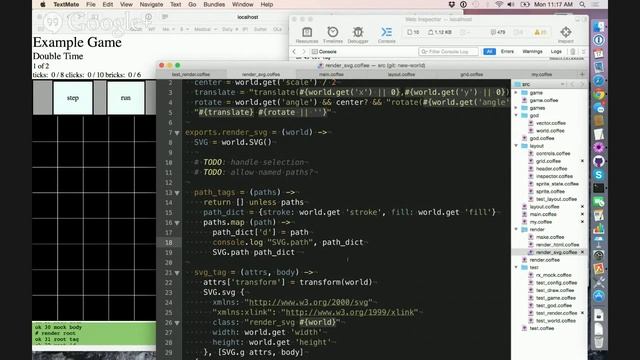
Task: Fold the paths.map block at line 16
Action: coord(177,223)
